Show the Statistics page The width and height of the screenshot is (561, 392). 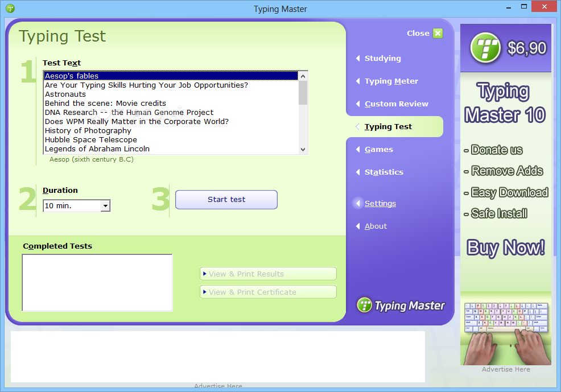click(383, 172)
